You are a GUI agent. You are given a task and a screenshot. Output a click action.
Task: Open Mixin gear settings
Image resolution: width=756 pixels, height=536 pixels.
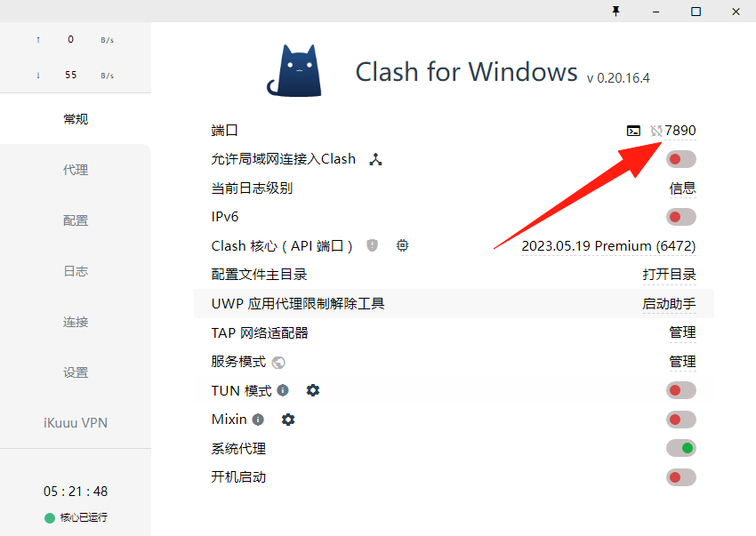pyautogui.click(x=288, y=420)
